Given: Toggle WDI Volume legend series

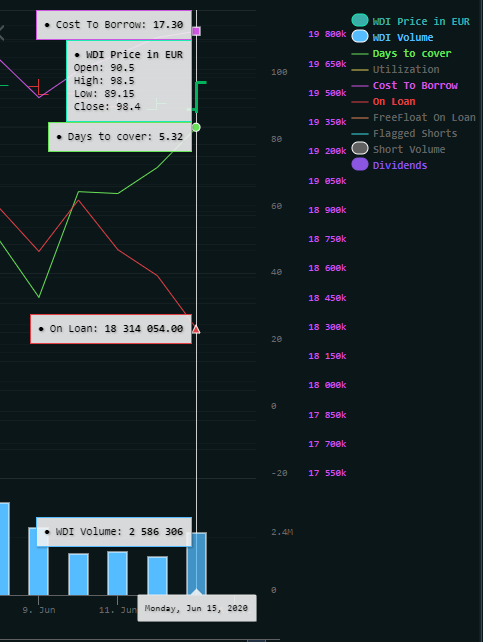Looking at the screenshot, I should [392, 37].
